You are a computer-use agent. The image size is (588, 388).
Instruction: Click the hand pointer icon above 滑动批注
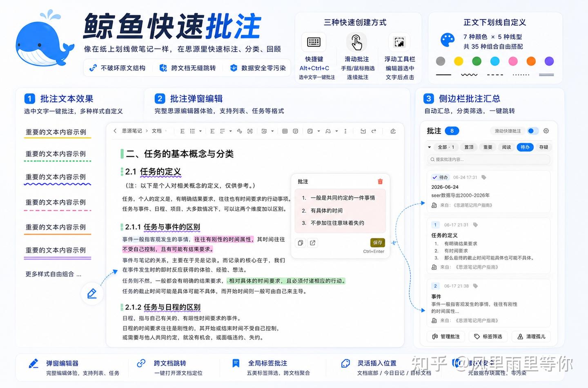[x=356, y=42]
